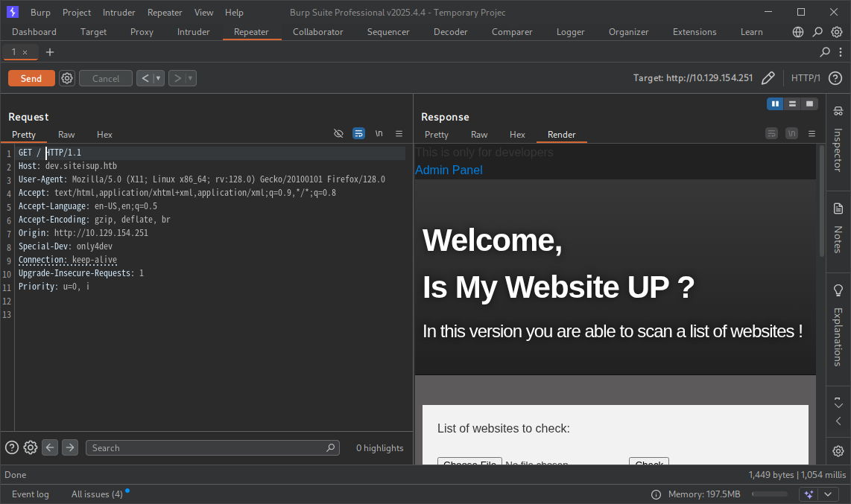Open Repeater send settings gear
The image size is (851, 504).
(x=67, y=78)
